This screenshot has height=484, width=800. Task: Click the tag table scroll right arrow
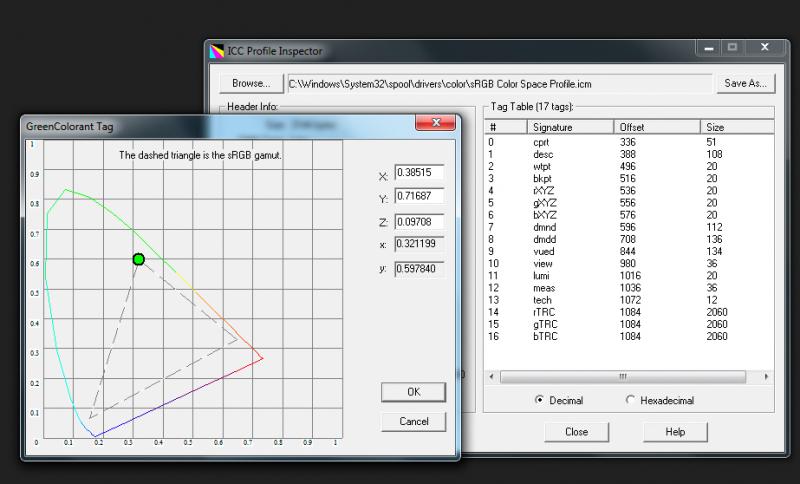[x=766, y=377]
